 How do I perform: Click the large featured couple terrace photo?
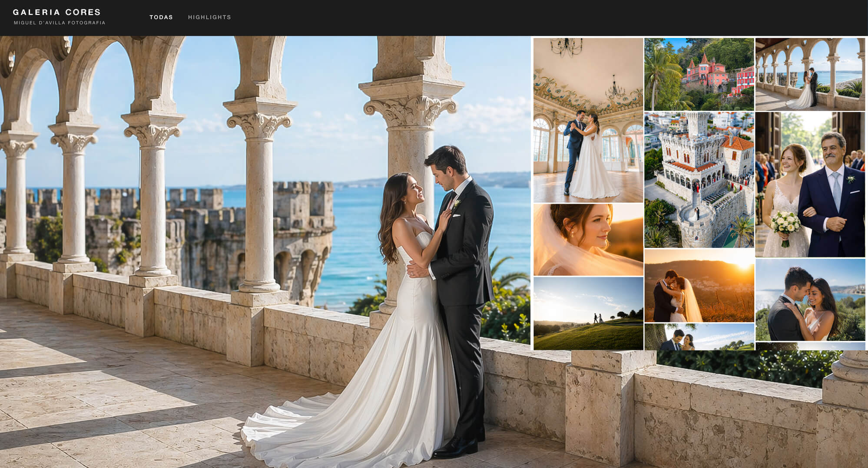pos(265,252)
